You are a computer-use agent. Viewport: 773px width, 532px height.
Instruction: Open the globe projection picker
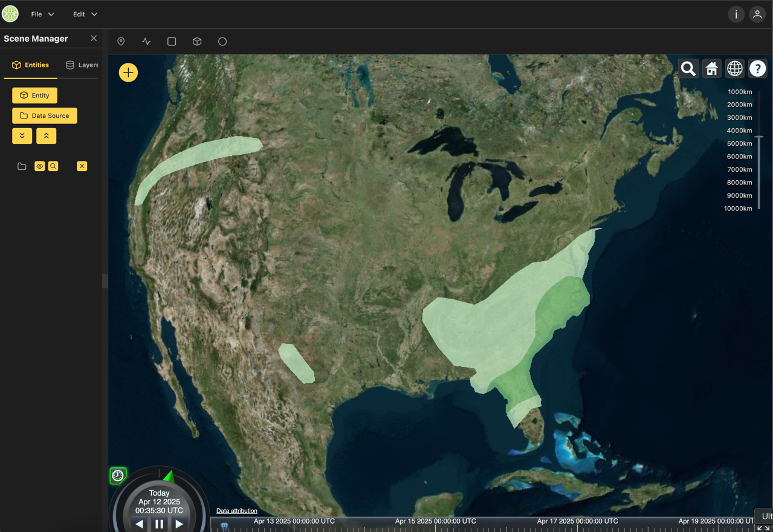734,69
